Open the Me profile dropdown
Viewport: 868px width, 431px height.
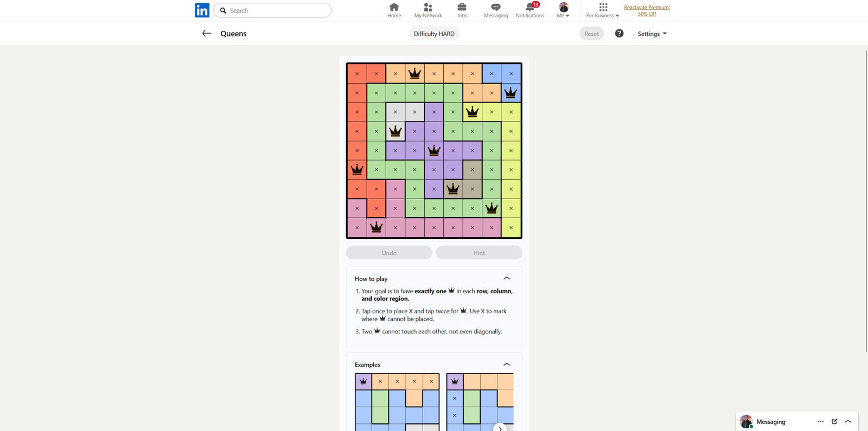(563, 10)
